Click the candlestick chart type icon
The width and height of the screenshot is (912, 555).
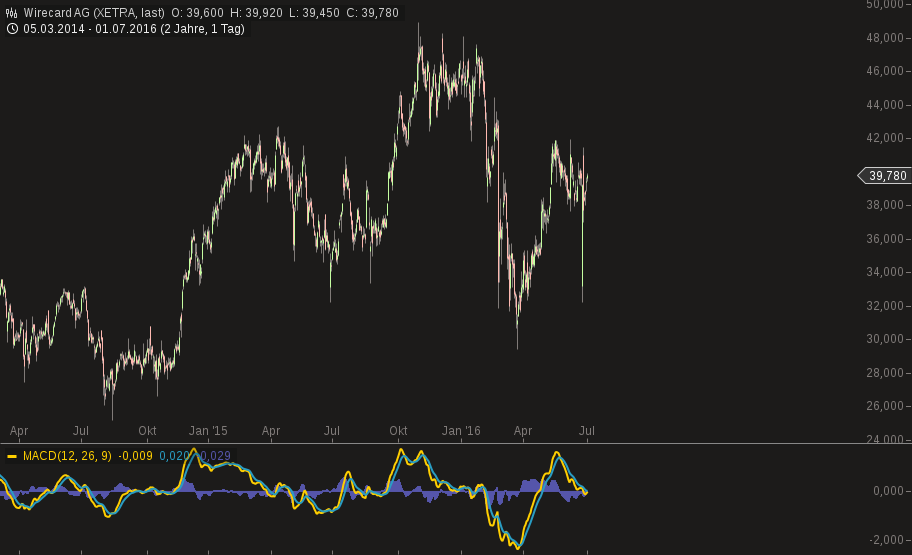(x=11, y=13)
